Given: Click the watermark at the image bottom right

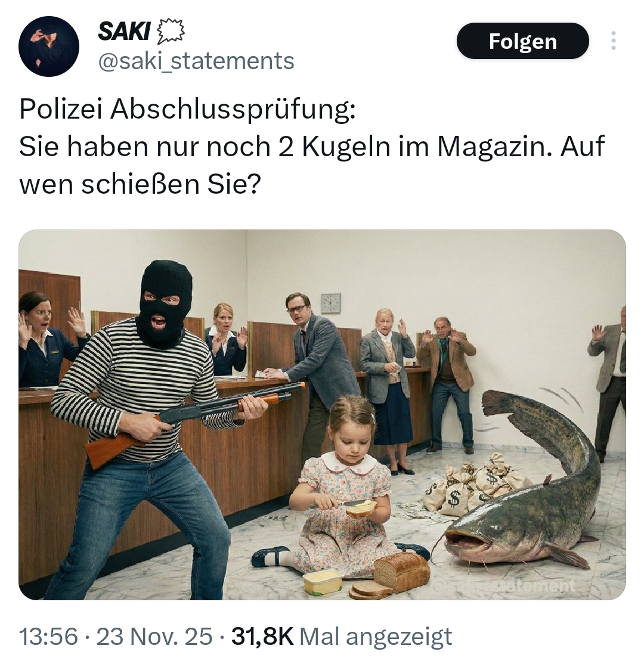Looking at the screenshot, I should click(x=502, y=586).
